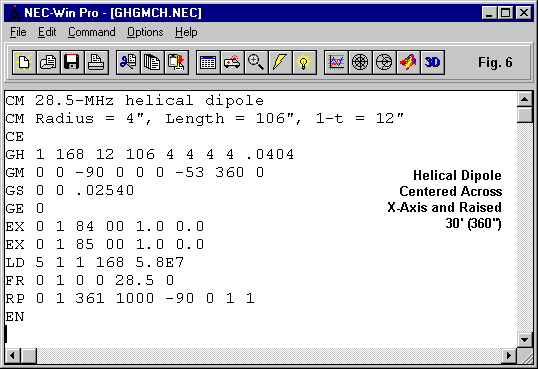538x369 pixels.
Task: Open a file with the folder icon
Action: point(48,62)
